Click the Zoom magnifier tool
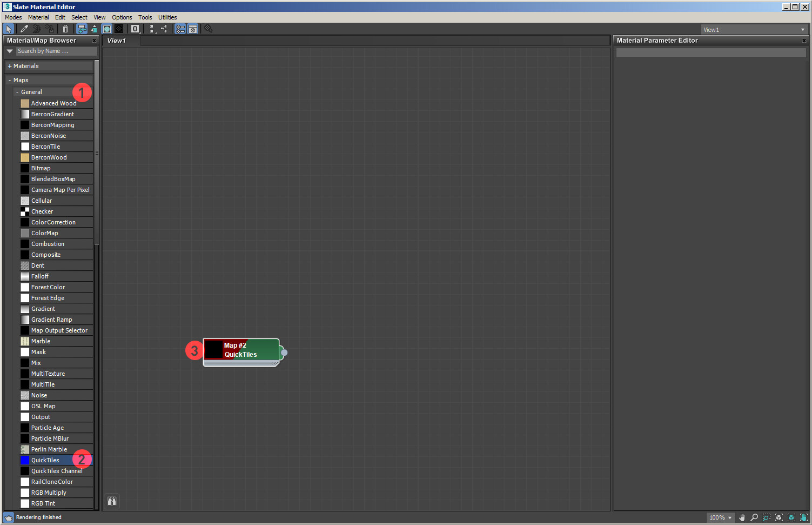Screen dimensions: 812x525 tap(754, 517)
